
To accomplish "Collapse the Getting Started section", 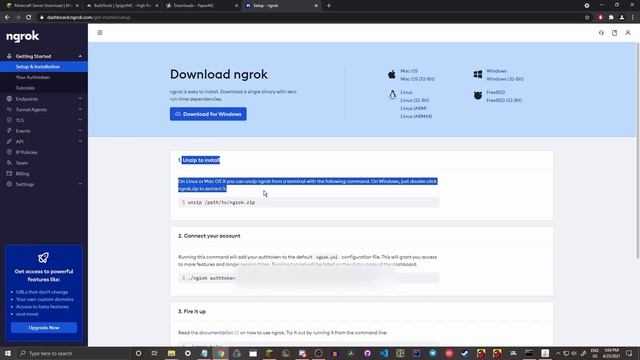I will click(x=80, y=56).
